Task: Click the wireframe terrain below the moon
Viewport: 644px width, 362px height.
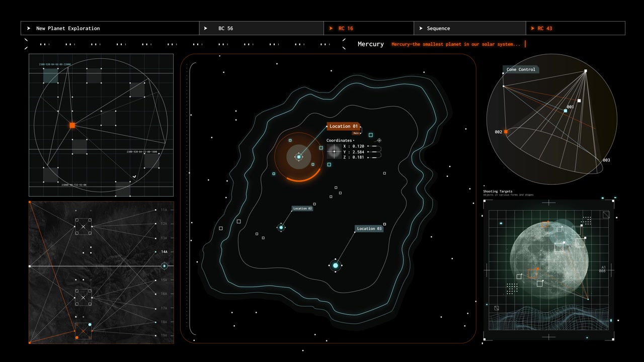Action: click(548, 318)
